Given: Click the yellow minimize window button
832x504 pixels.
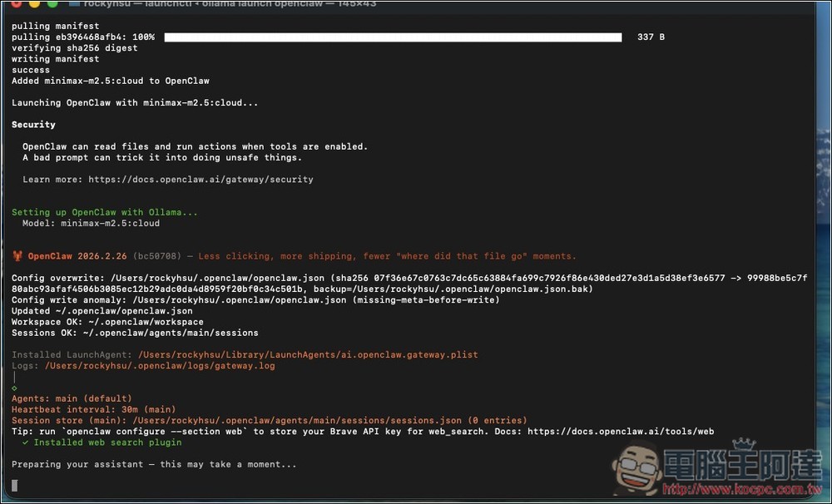Looking at the screenshot, I should pyautogui.click(x=34, y=2).
